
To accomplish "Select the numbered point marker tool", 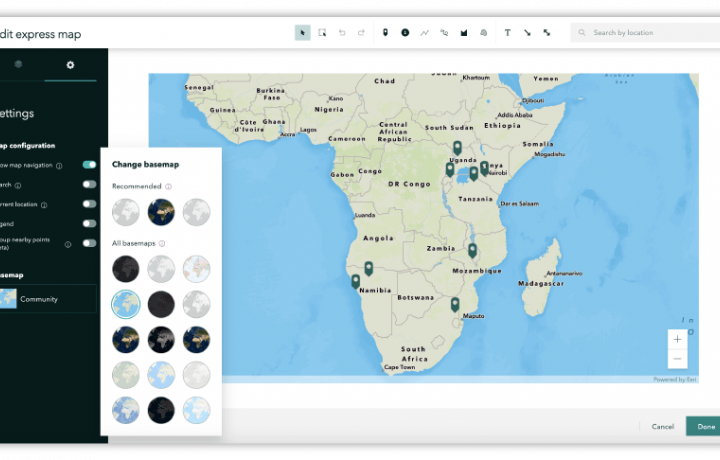I will point(405,33).
